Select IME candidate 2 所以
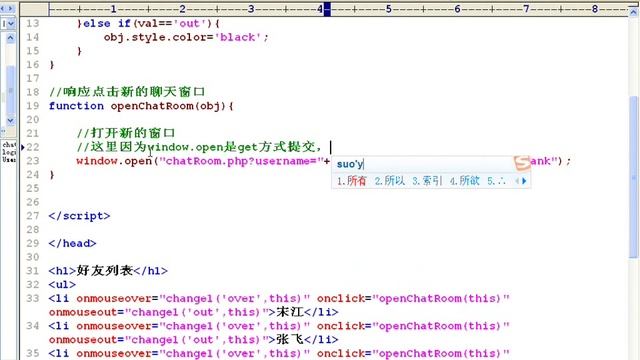Screen dimensions: 640x360 tap(390, 181)
